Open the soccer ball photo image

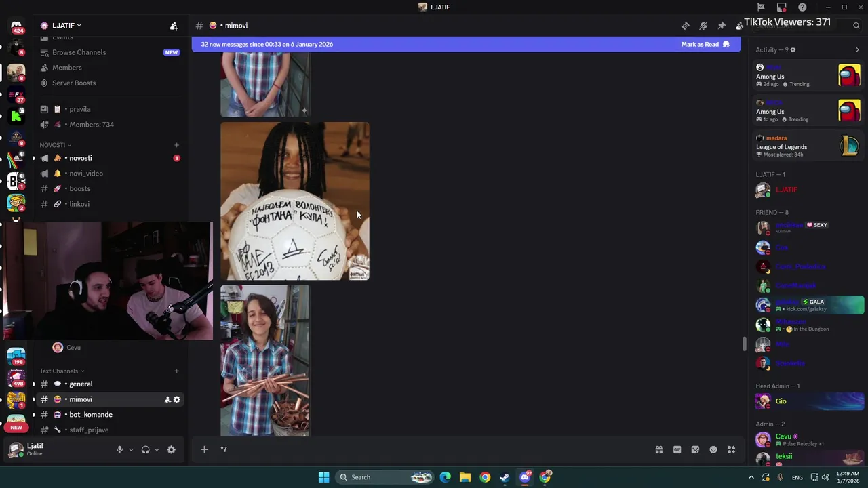coord(295,201)
